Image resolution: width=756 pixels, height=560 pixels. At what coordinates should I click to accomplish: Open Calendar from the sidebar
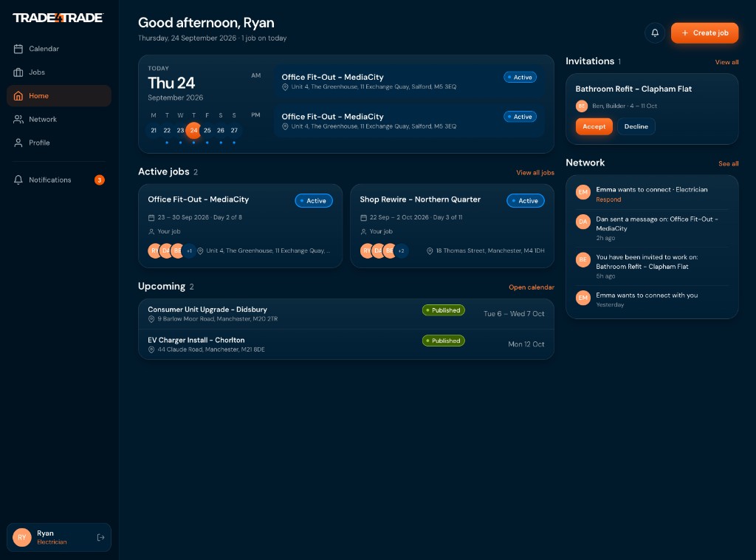[59, 49]
